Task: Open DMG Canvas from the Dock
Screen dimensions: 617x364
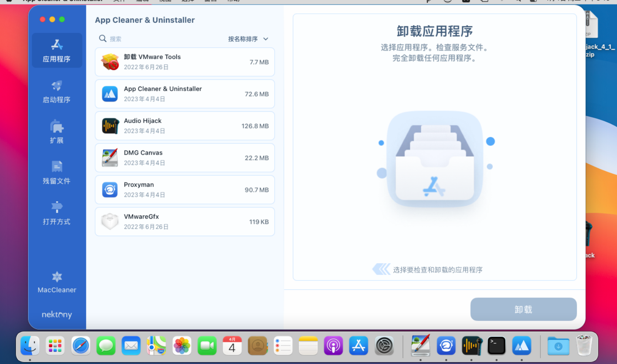Action: click(421, 345)
